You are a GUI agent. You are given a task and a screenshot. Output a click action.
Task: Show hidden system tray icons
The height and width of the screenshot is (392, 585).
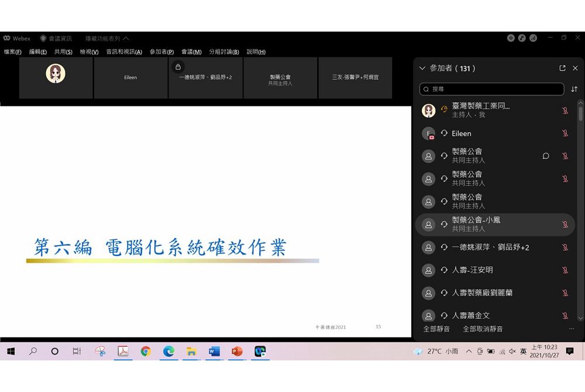[469, 352]
